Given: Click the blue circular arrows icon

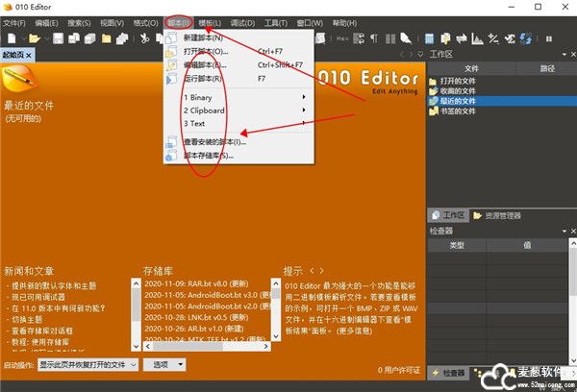Looking at the screenshot, I should (x=526, y=38).
